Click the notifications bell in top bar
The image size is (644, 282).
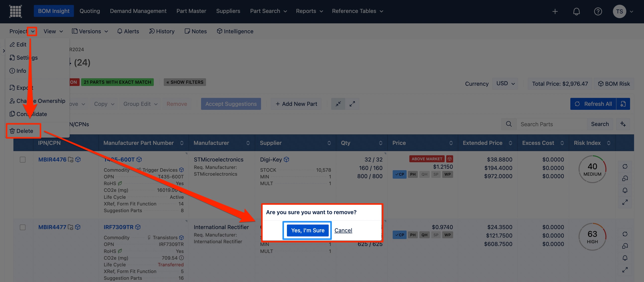click(x=576, y=11)
